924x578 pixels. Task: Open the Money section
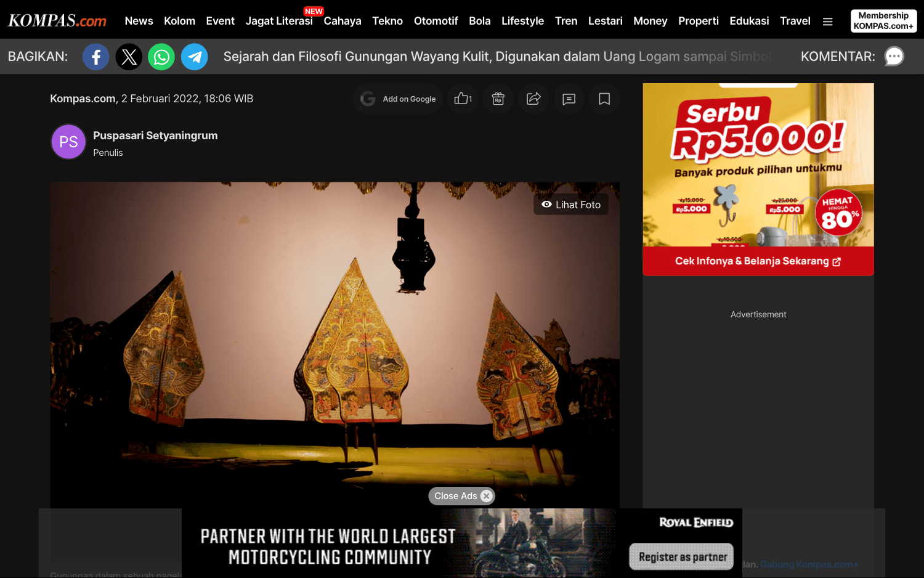pyautogui.click(x=650, y=21)
